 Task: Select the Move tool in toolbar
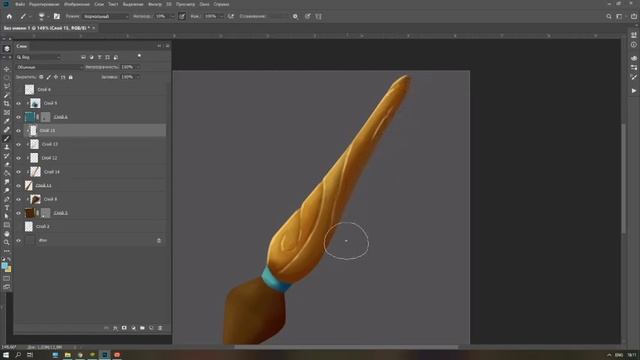pos(7,69)
